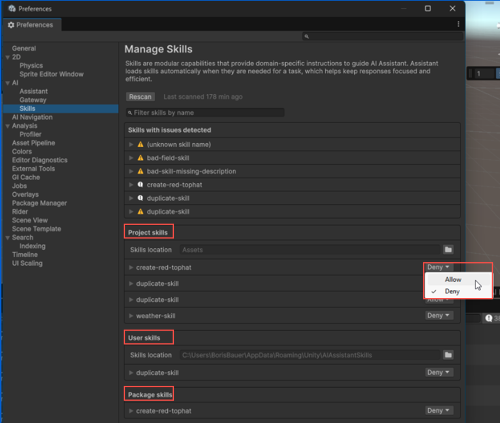This screenshot has width=500, height=423.
Task: Expand weather-skill details
Action: 131,316
